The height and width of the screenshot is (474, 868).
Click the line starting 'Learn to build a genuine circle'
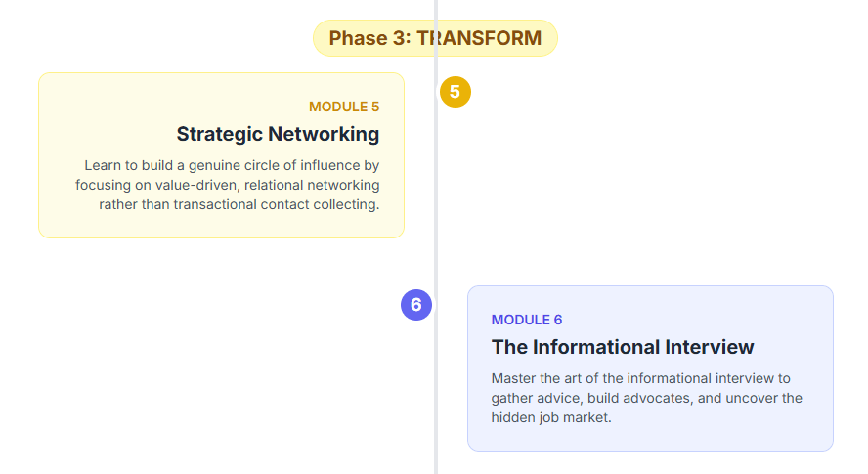pyautogui.click(x=232, y=165)
